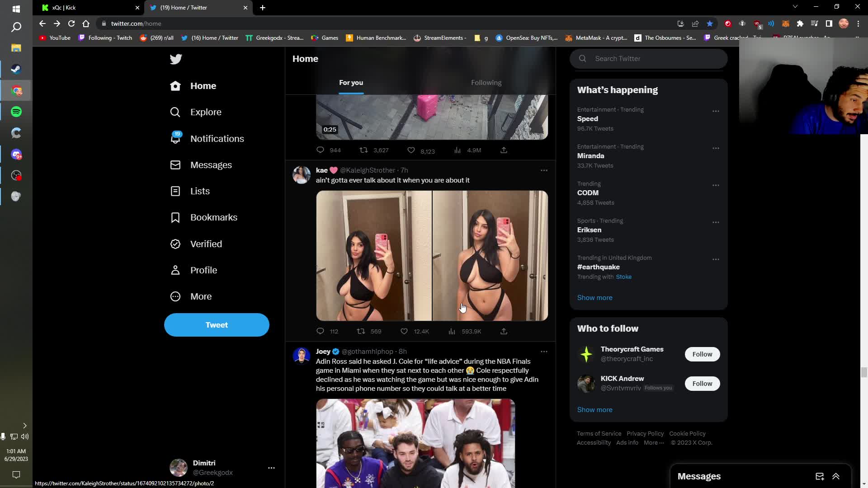Open Dimitri account menu three dots

[271, 468]
